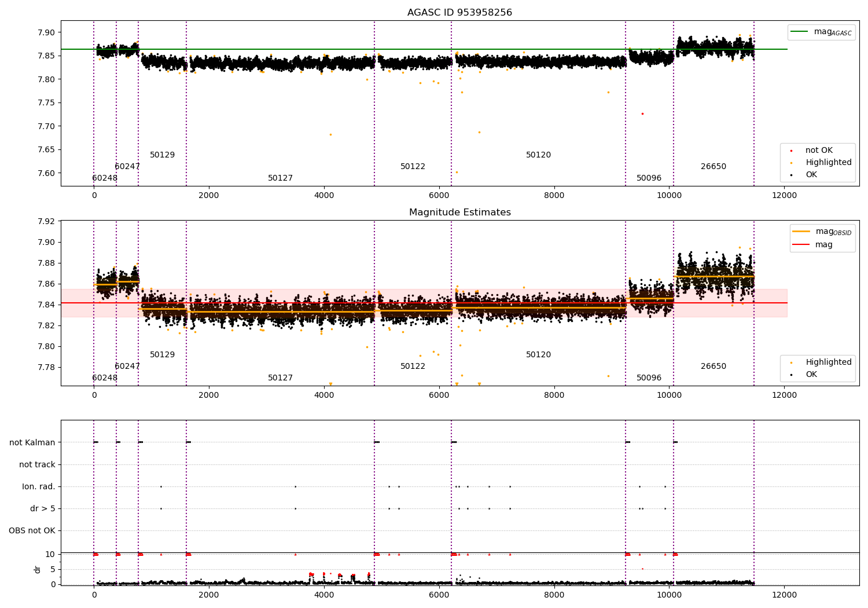Viewport: 868px width, 608px height.
Task: Click the 'not Kalman' axis label
Action: (x=32, y=442)
